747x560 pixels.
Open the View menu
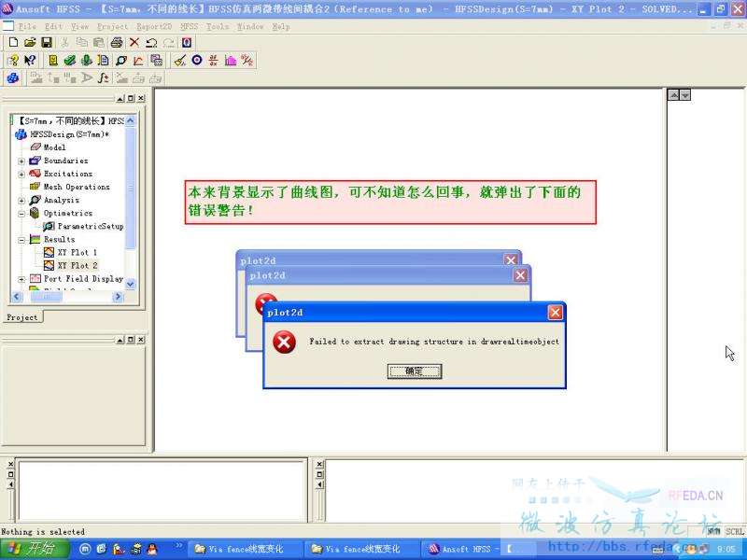coord(80,27)
